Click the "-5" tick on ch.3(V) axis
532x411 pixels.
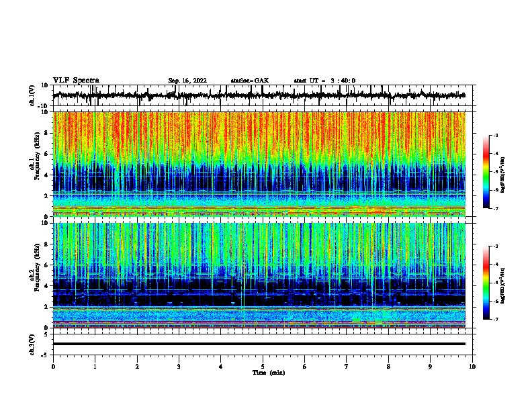click(46, 355)
